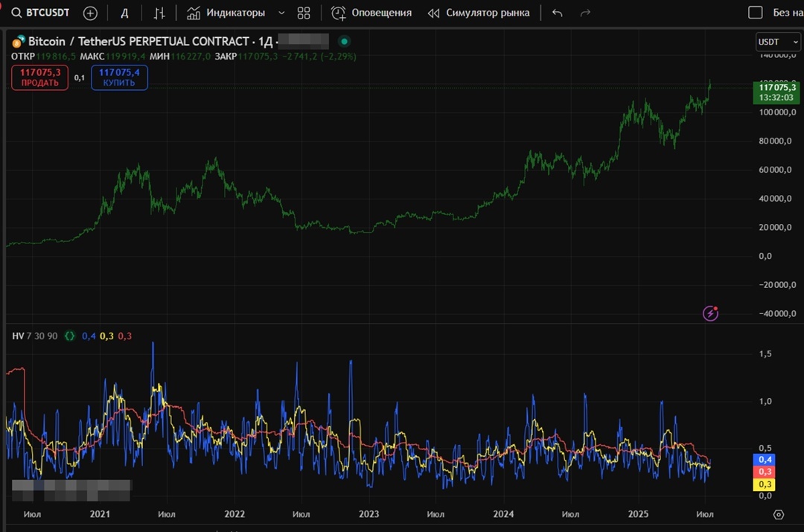The image size is (804, 532).
Task: Click the blue 0,4 scale label
Action: pos(764,460)
